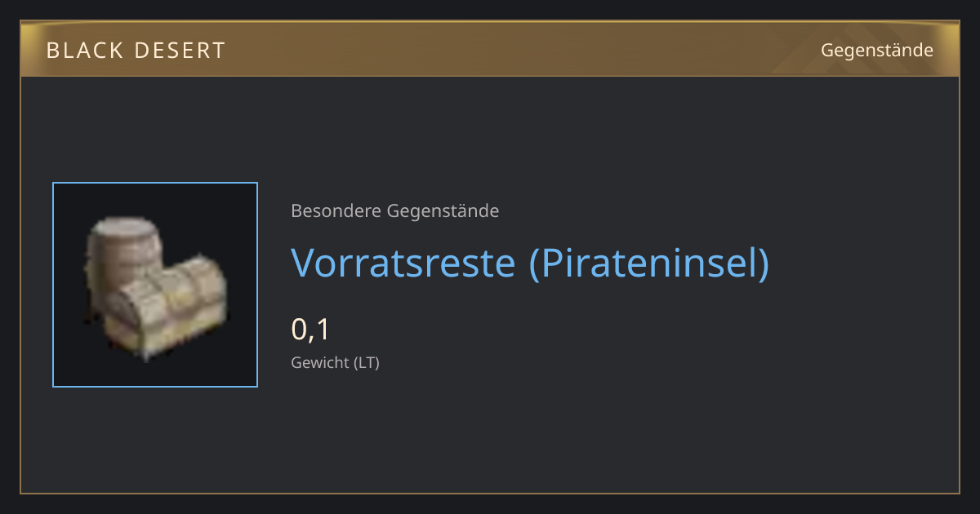Image resolution: width=980 pixels, height=514 pixels.
Task: Click the word DESERT in the header
Action: (x=180, y=51)
